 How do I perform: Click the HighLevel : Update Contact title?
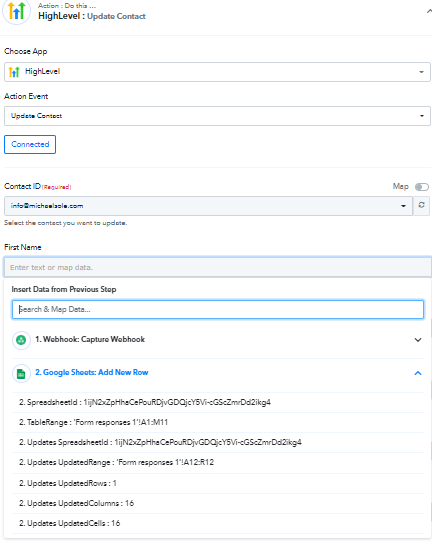tap(92, 16)
